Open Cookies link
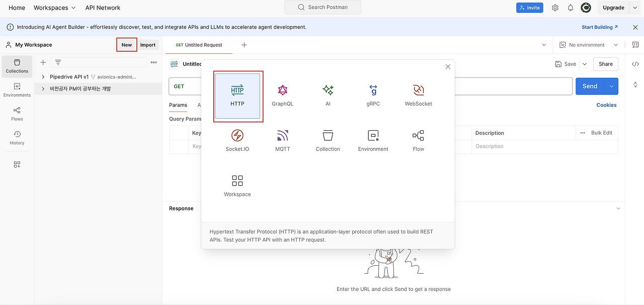 (x=606, y=105)
